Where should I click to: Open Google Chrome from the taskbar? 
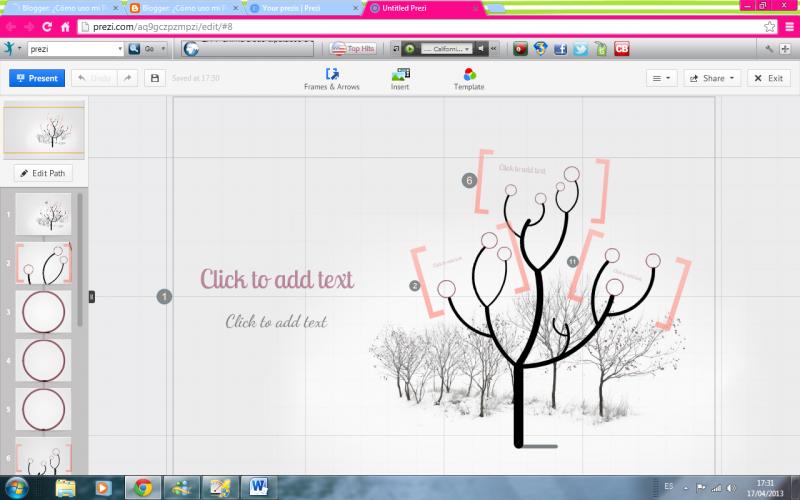[143, 487]
